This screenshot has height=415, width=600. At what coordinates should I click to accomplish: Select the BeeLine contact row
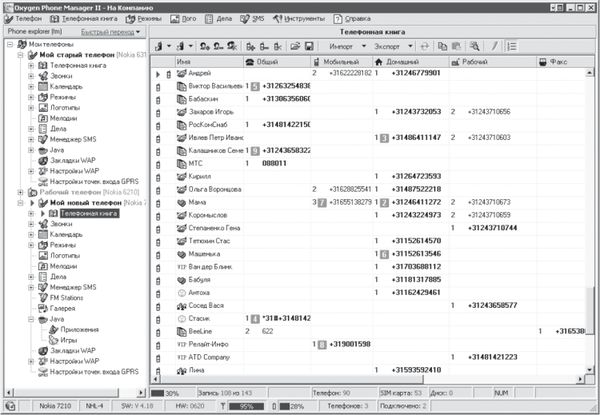pos(203,330)
